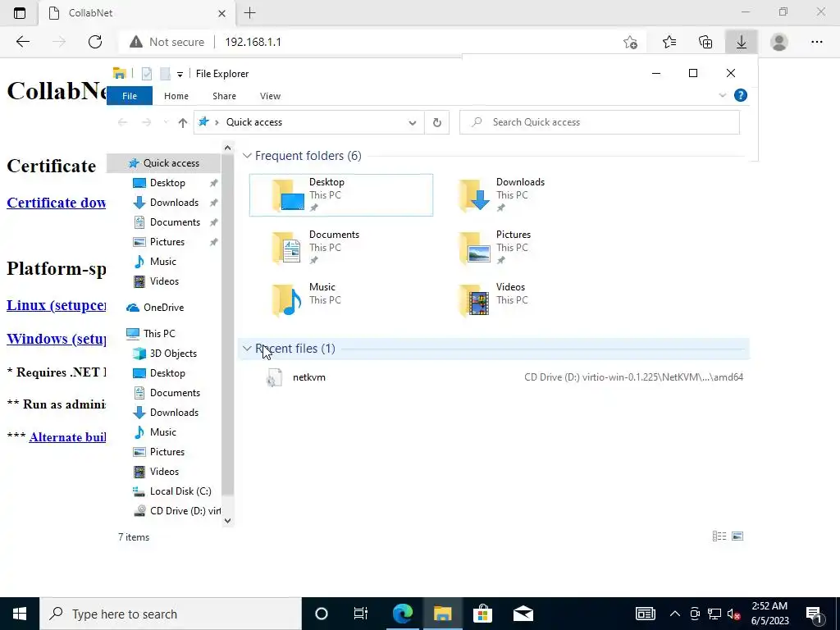Click Certificate download link on page
840x630 pixels.
pyautogui.click(x=57, y=203)
